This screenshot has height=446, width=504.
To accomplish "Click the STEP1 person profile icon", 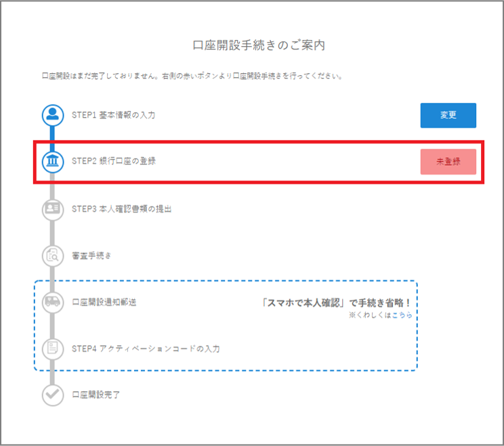I will pyautogui.click(x=53, y=115).
